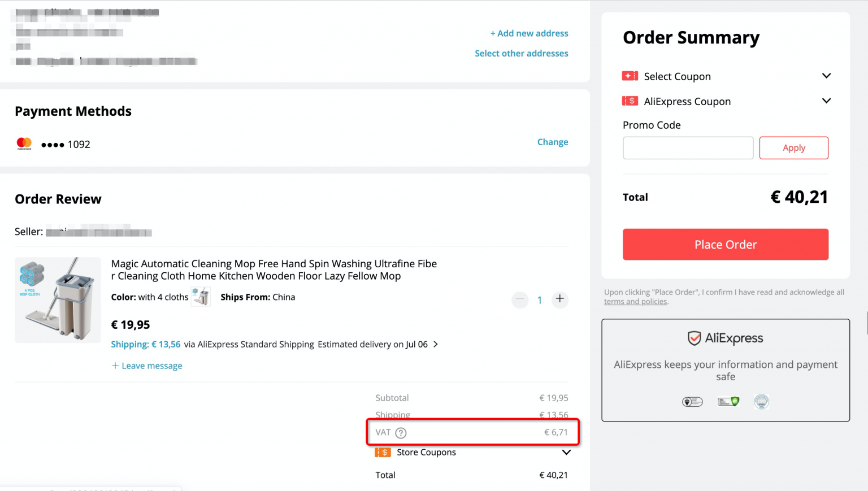Click the arrow next to Jul 06 delivery date
Viewport: 868px width, 491px height.
point(435,344)
